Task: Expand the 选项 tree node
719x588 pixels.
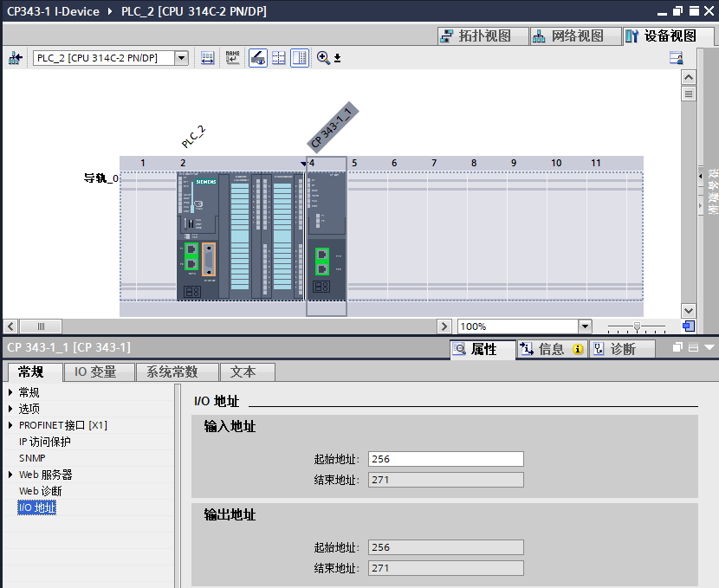Action: pyautogui.click(x=10, y=409)
